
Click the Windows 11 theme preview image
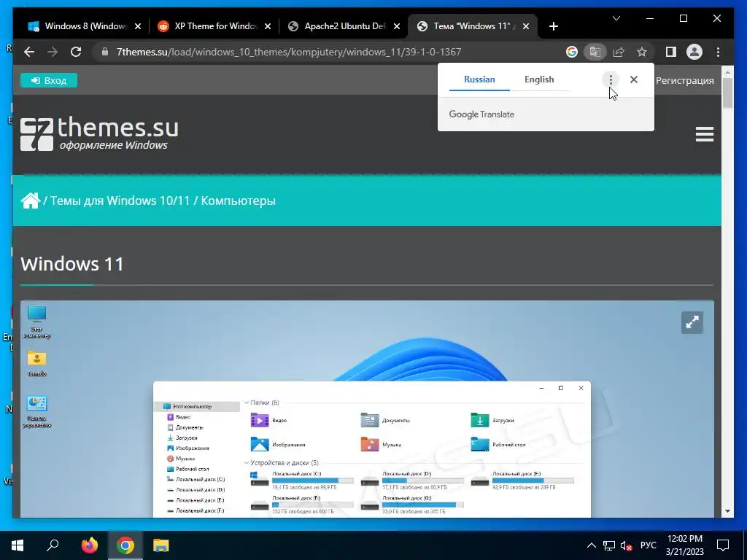point(367,408)
